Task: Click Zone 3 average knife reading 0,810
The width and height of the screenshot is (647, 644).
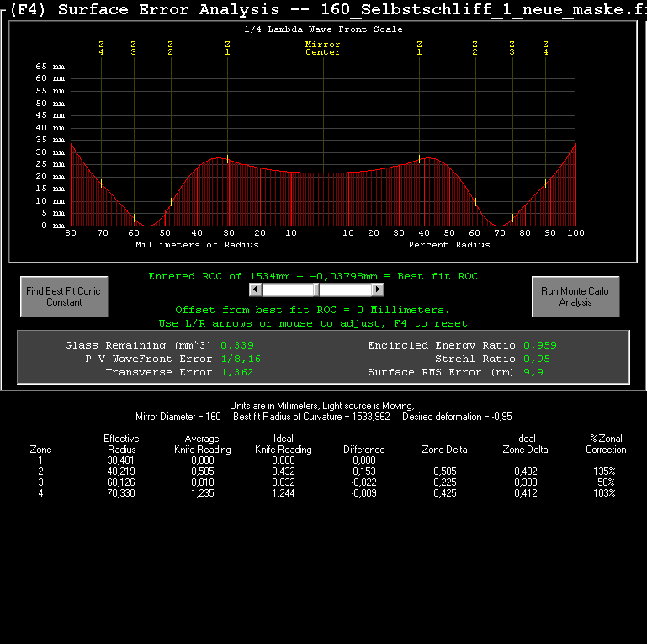Action: 203,482
